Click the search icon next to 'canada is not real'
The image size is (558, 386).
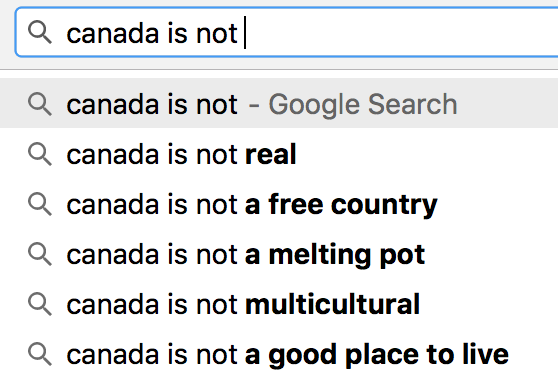(40, 154)
